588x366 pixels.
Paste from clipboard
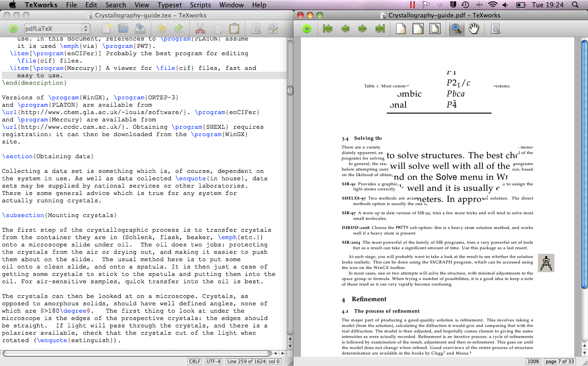tap(234, 29)
